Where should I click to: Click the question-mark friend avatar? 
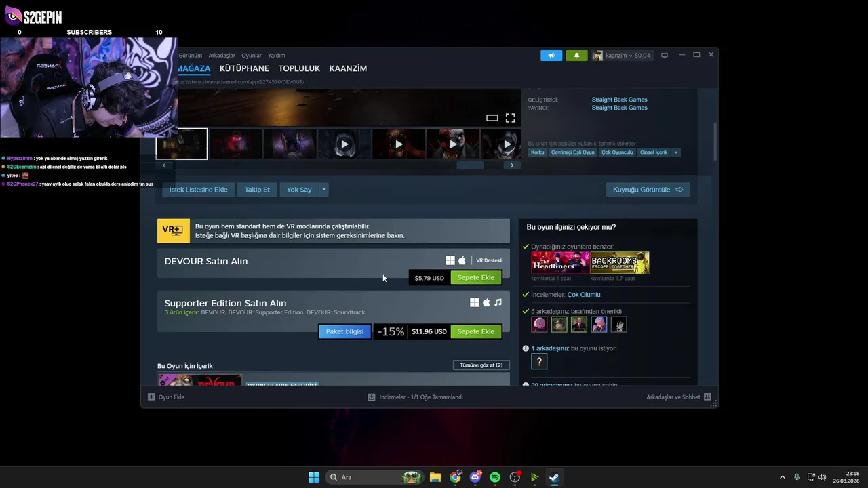tap(539, 362)
